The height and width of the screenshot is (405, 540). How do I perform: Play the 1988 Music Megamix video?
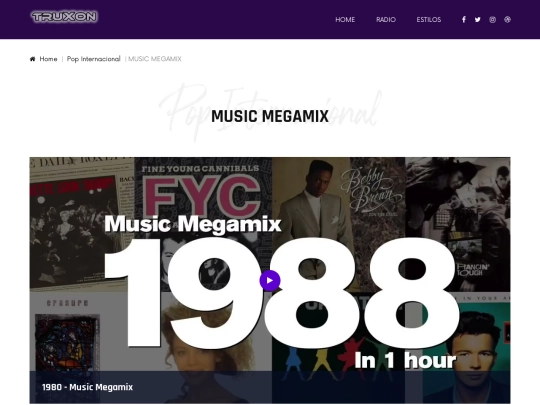pyautogui.click(x=270, y=280)
